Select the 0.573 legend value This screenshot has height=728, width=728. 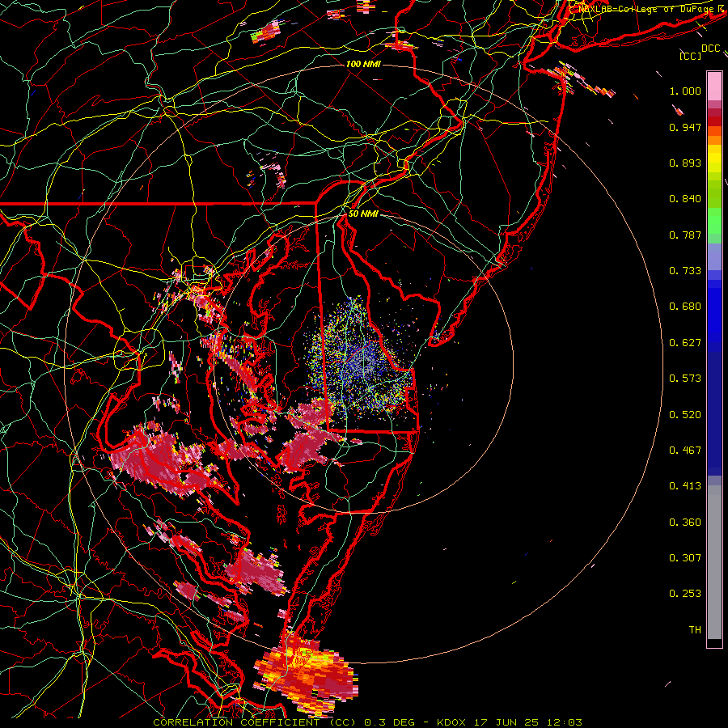click(x=685, y=379)
